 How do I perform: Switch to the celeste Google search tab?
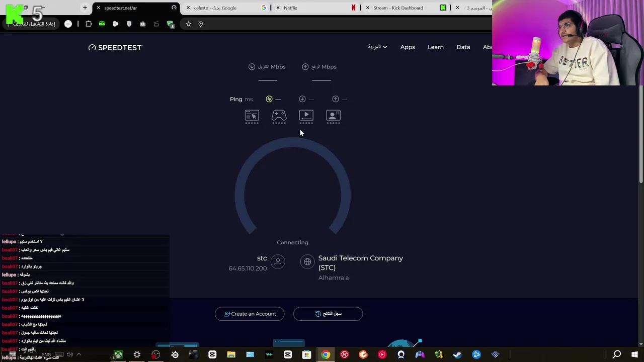click(226, 8)
